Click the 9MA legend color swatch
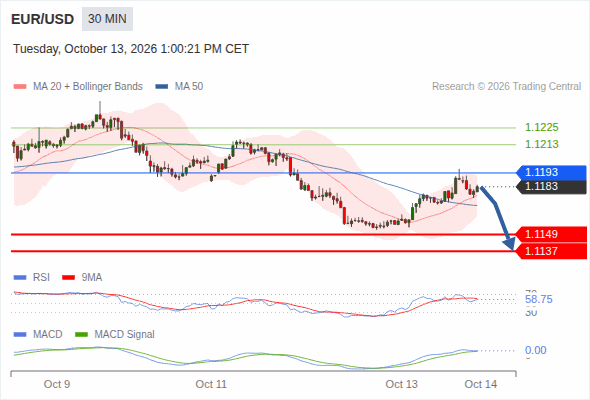 coord(68,278)
